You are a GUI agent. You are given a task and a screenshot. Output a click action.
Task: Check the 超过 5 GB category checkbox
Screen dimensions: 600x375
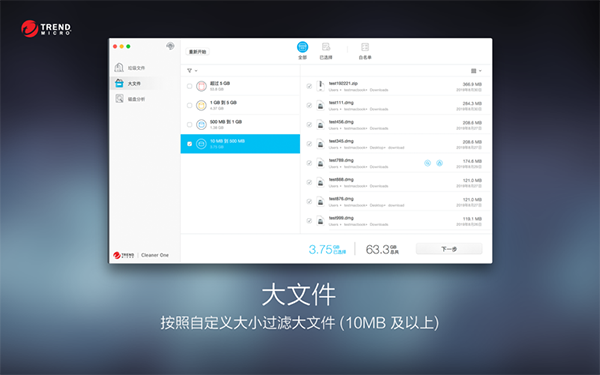coord(189,86)
